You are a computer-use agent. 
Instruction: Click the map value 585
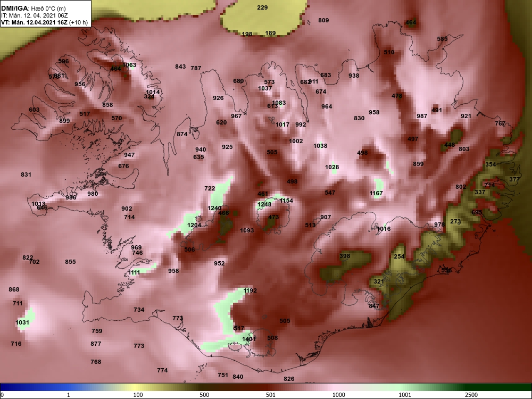[x=442, y=39]
